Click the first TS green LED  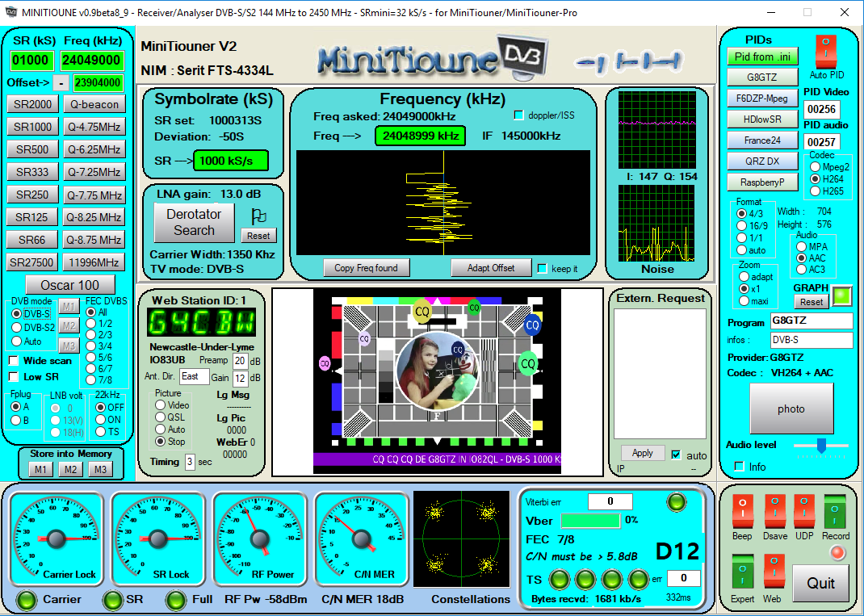coord(559,579)
